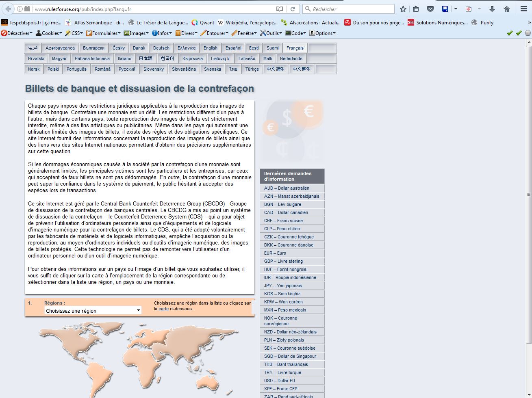Switch the site language to English
Screen dimensions: 532x398
pos(210,48)
